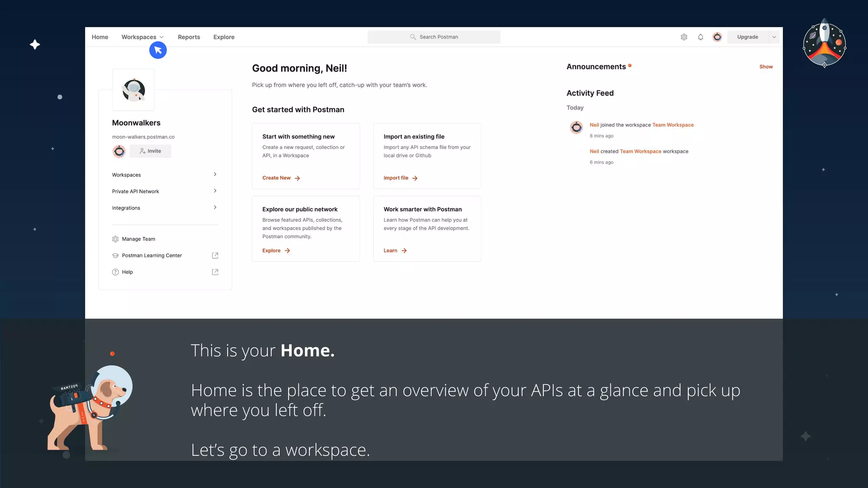The image size is (868, 488).
Task: Open Team Workspace link in joined activity
Action: pos(673,125)
